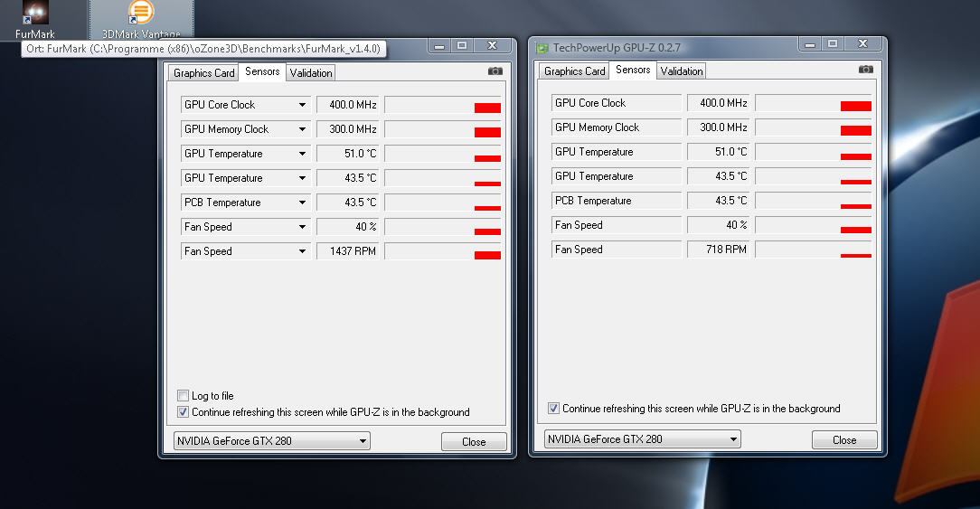Image resolution: width=980 pixels, height=509 pixels.
Task: Maximize the left GPU-Z window
Action: [x=462, y=45]
